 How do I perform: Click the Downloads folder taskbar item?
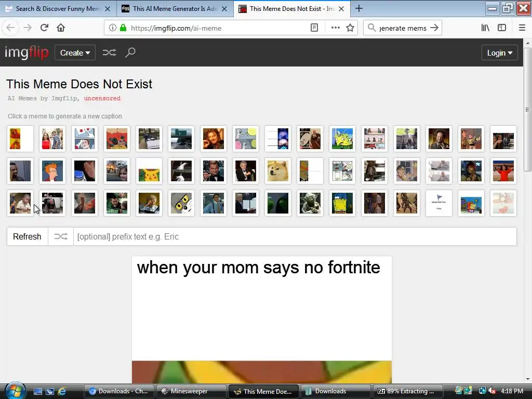click(336, 391)
